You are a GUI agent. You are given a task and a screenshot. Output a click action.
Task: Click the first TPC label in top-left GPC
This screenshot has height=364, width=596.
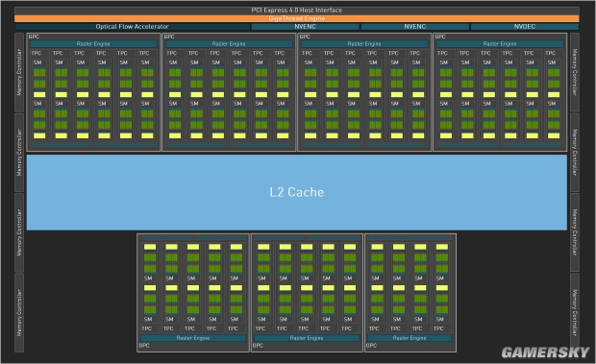point(37,53)
